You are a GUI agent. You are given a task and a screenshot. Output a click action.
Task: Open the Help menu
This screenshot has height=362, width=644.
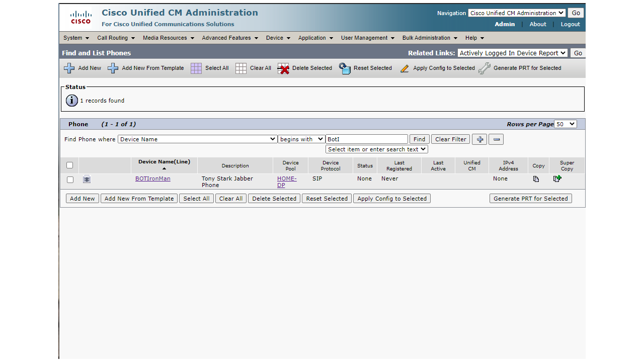[x=475, y=38]
